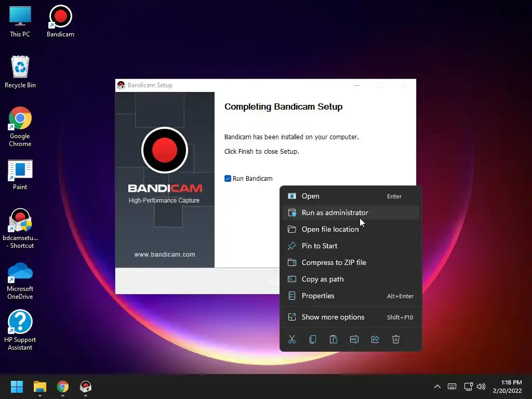532x399 pixels.
Task: Open the network tray icon
Action: click(x=468, y=386)
